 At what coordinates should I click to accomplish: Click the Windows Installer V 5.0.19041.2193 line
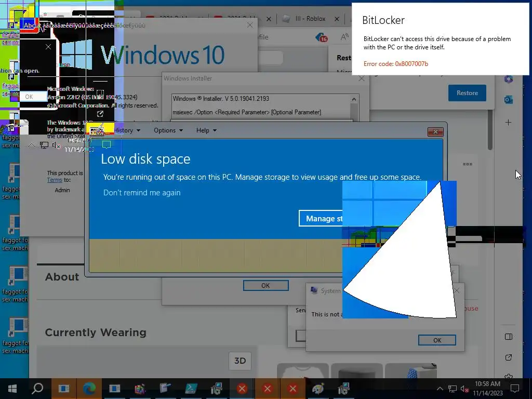221,99
